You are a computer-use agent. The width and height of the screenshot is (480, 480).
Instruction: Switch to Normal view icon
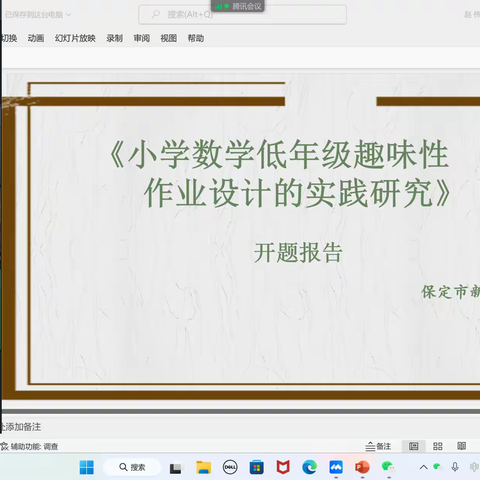pos(413,446)
